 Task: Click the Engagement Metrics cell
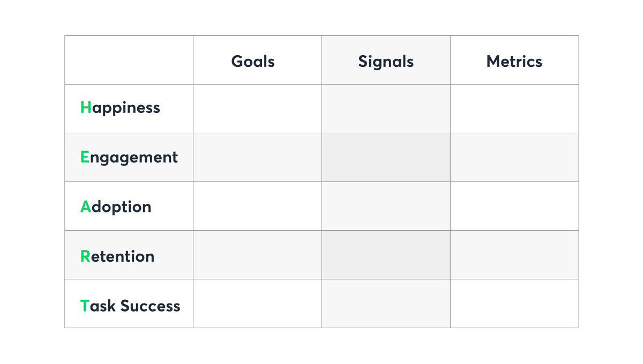click(514, 157)
